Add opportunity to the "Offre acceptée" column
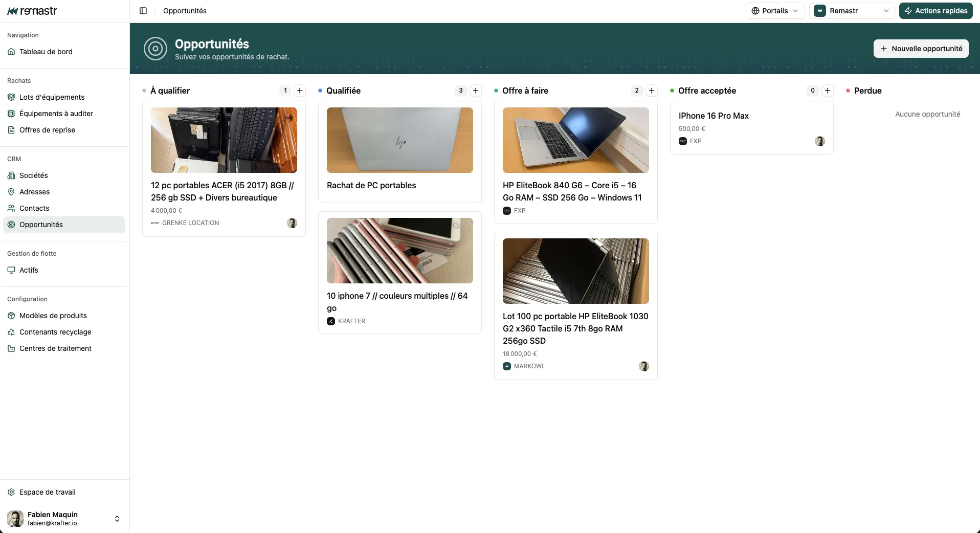This screenshot has width=980, height=533. pos(828,91)
